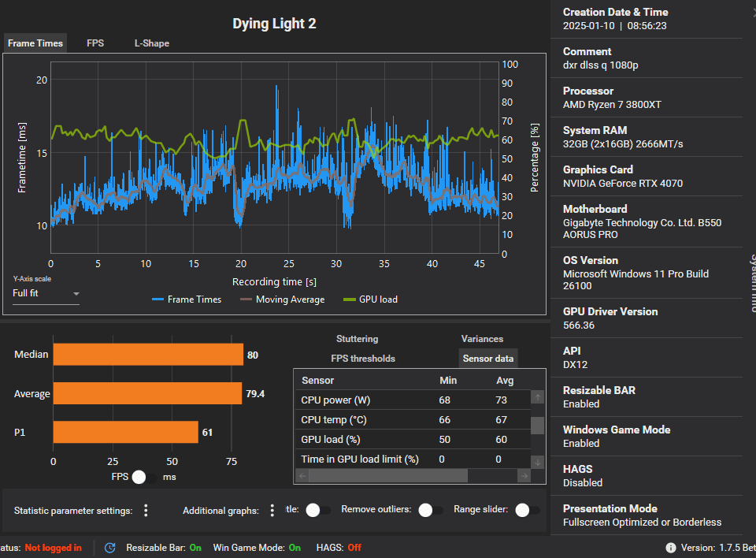
Task: Click sensor table left scroll arrow
Action: coord(302,476)
